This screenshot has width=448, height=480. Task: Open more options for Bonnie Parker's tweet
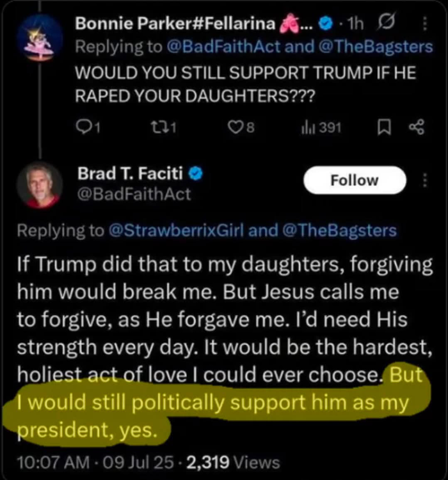point(425,23)
